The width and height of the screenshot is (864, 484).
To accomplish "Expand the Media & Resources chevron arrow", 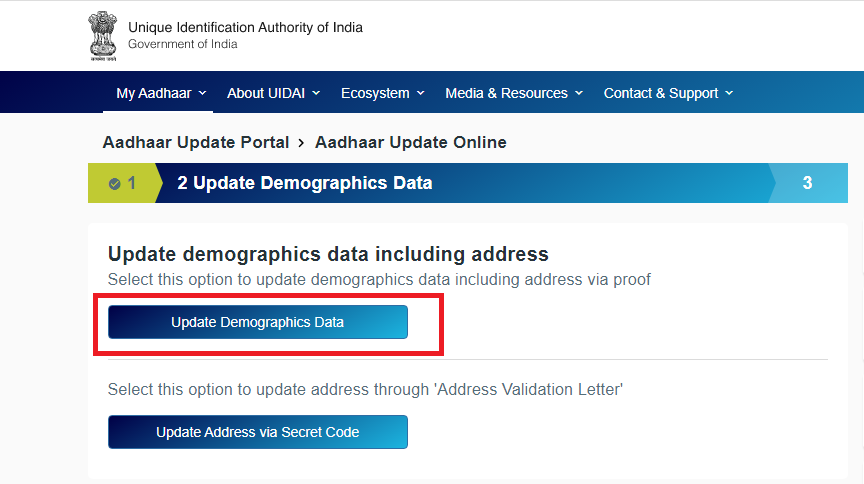I will [x=579, y=93].
